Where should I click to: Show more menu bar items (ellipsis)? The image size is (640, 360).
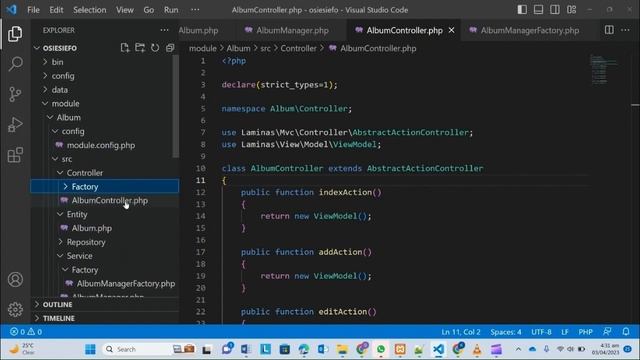(x=195, y=10)
